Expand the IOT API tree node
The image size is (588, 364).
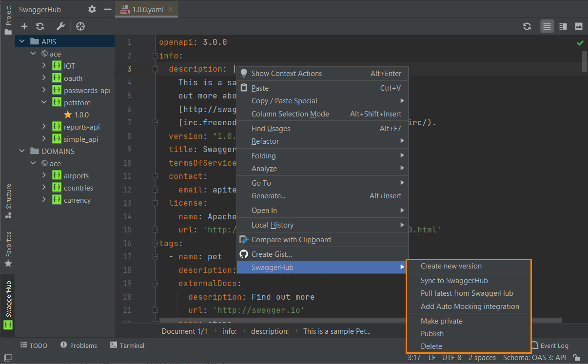pos(43,66)
